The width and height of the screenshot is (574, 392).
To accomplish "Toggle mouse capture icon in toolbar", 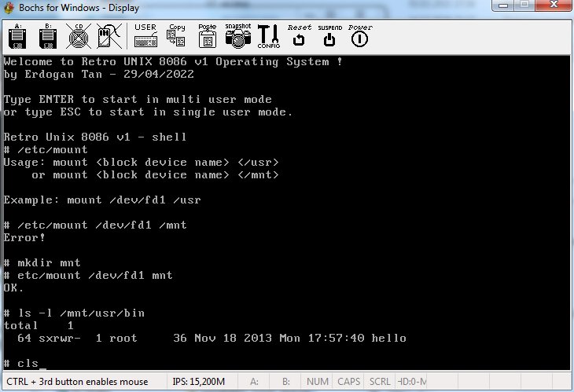I will click(x=109, y=35).
